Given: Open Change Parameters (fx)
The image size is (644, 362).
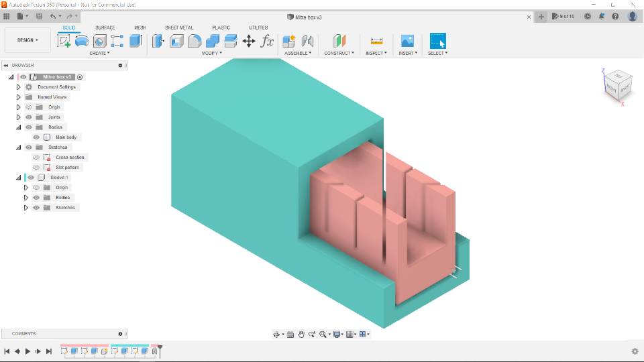Looking at the screenshot, I should point(267,41).
